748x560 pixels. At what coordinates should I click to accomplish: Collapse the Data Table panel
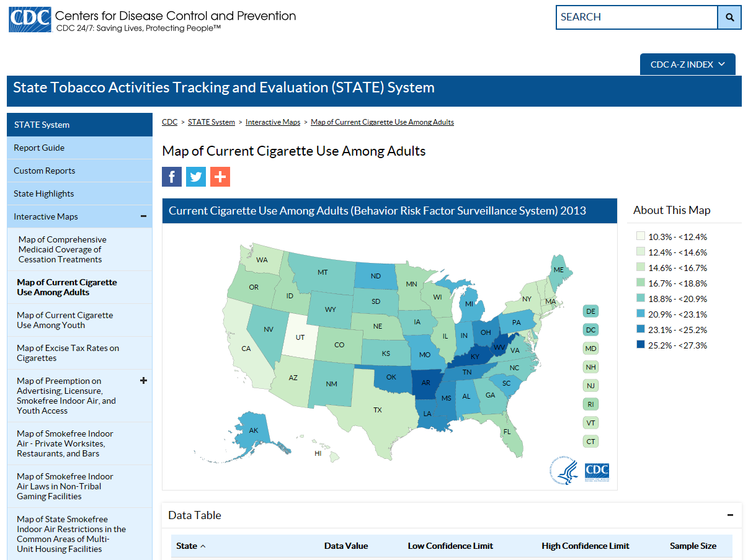coord(730,515)
